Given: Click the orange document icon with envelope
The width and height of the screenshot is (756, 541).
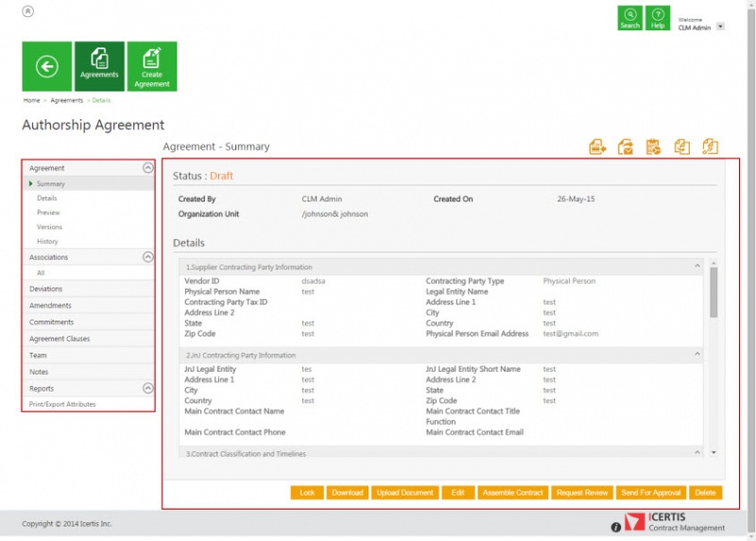Looking at the screenshot, I should coord(626,147).
